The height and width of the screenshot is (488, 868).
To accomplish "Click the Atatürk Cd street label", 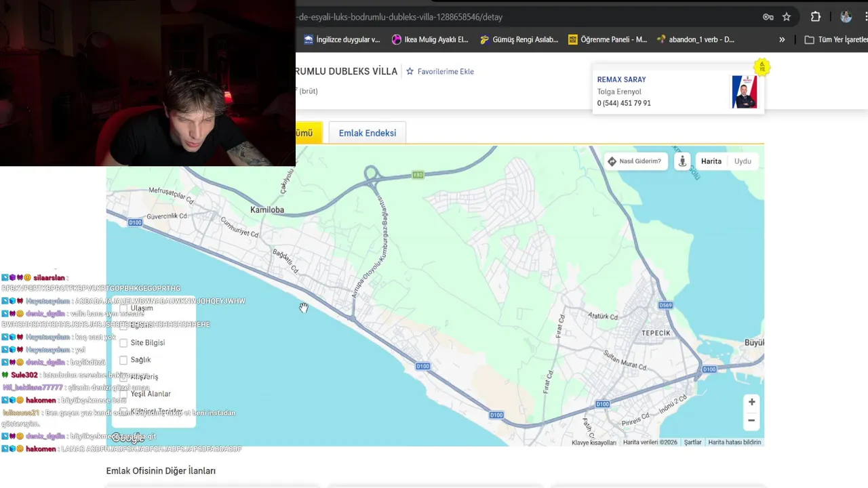I will click(603, 316).
